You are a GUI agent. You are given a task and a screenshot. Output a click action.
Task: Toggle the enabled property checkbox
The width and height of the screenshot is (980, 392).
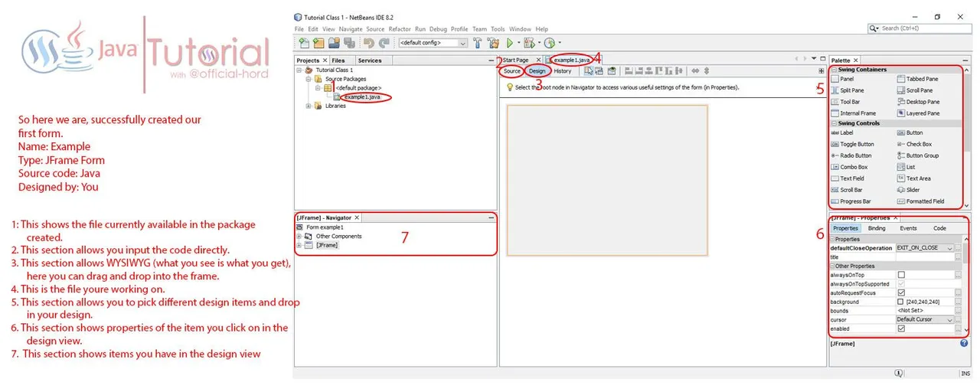(901, 328)
